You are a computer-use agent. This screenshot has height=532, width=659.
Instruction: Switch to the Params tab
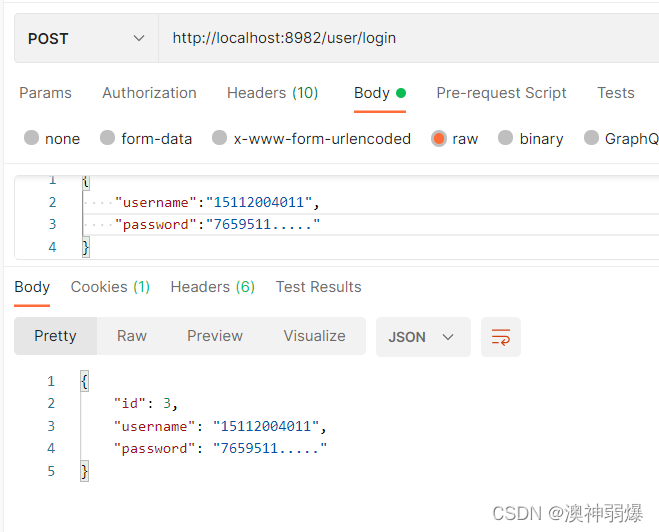(x=45, y=93)
